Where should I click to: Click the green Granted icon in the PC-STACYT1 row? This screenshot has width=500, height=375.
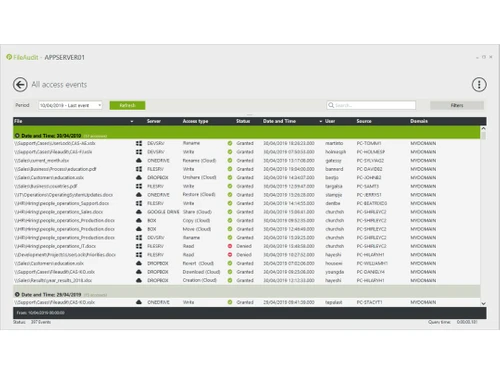point(230,302)
